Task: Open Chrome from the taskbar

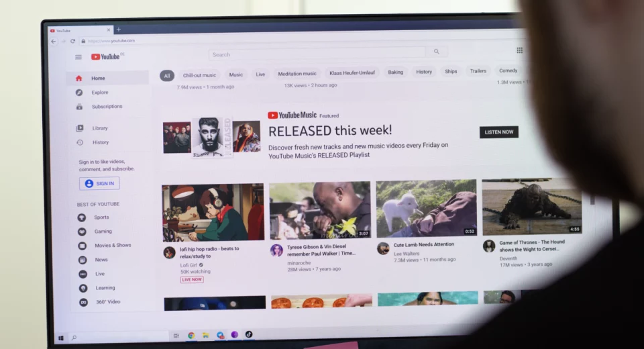Action: pyautogui.click(x=191, y=336)
